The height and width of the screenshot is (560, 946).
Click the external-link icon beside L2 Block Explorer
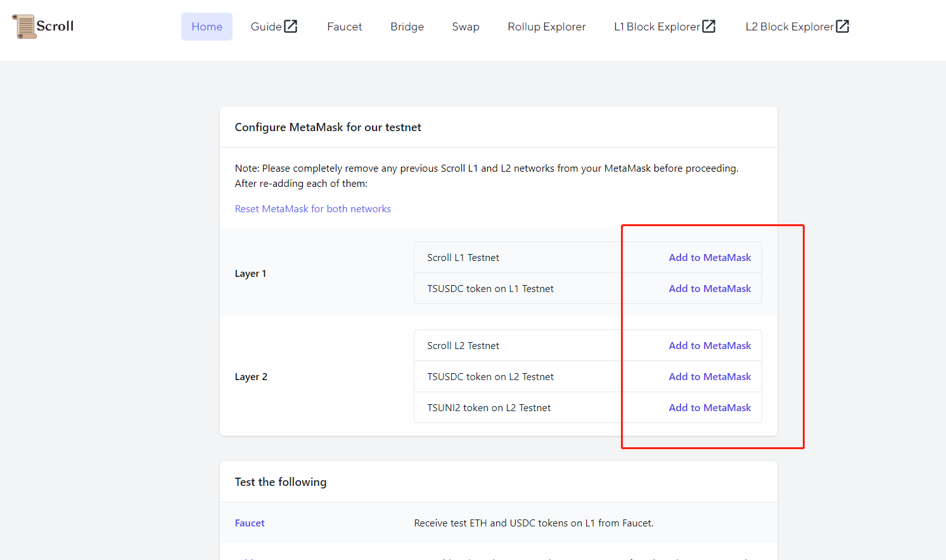tap(843, 26)
